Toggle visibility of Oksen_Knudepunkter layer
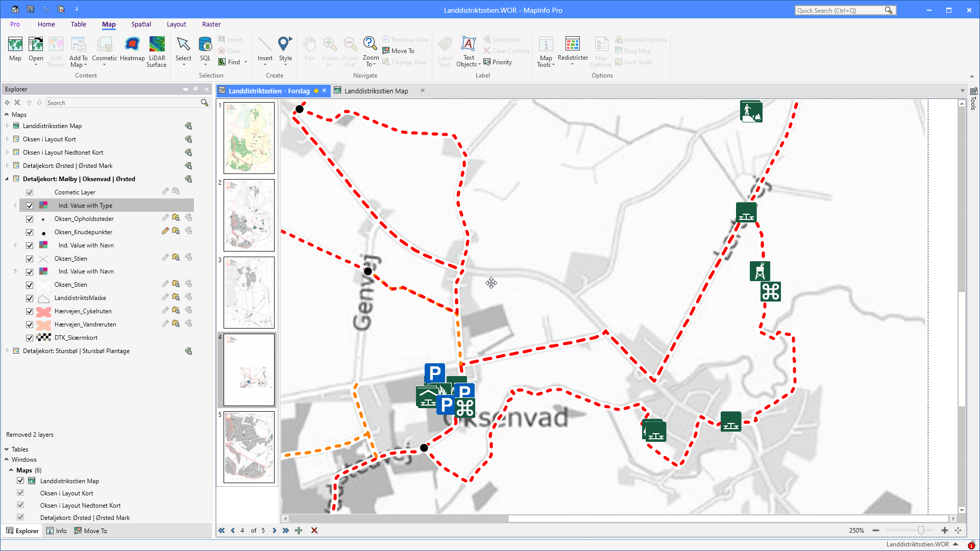Image resolution: width=980 pixels, height=551 pixels. (30, 232)
